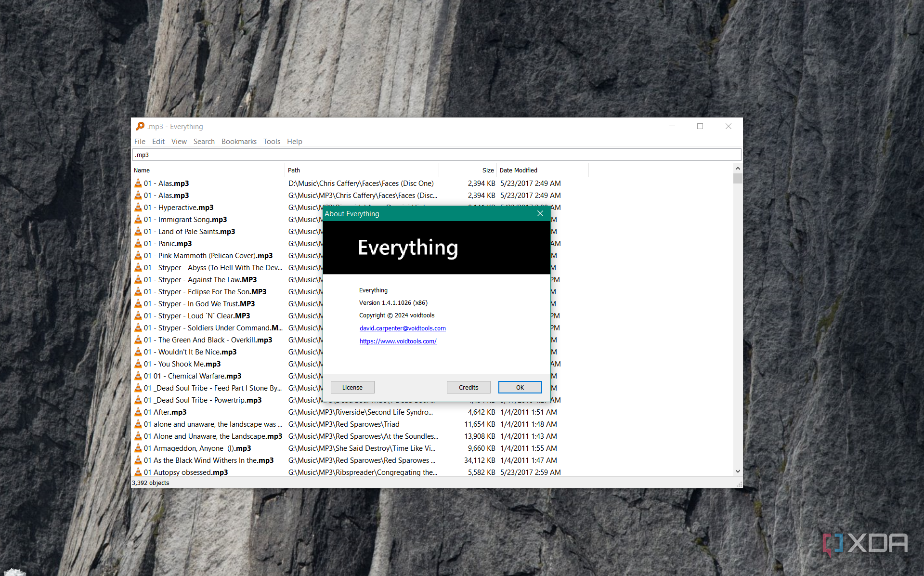Open the View menu
Image resolution: width=924 pixels, height=576 pixels.
coord(179,142)
